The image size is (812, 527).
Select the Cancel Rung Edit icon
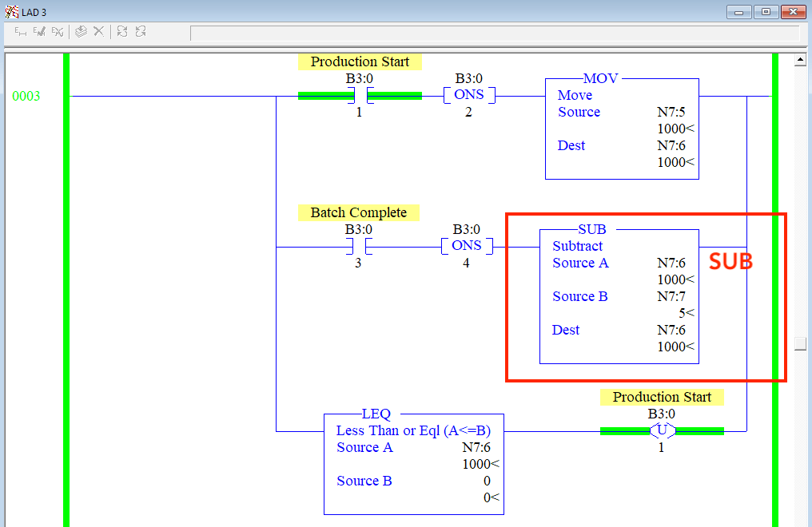pos(57,32)
